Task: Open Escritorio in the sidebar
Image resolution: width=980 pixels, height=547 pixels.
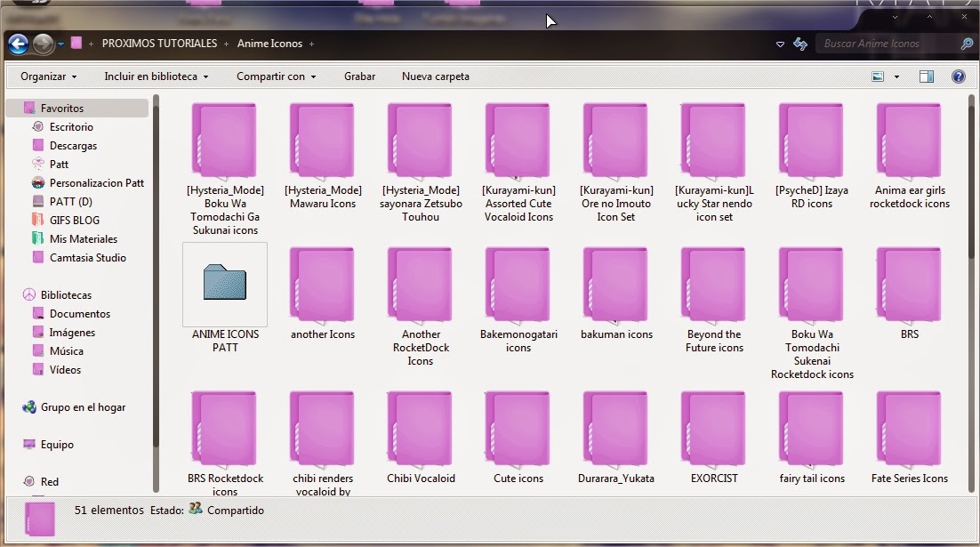Action: click(x=71, y=127)
